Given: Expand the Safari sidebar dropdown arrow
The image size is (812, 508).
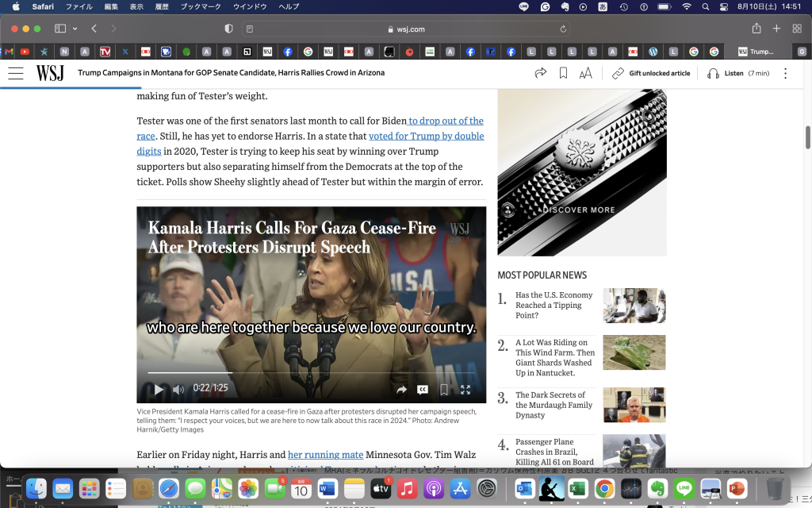Looking at the screenshot, I should click(x=75, y=29).
